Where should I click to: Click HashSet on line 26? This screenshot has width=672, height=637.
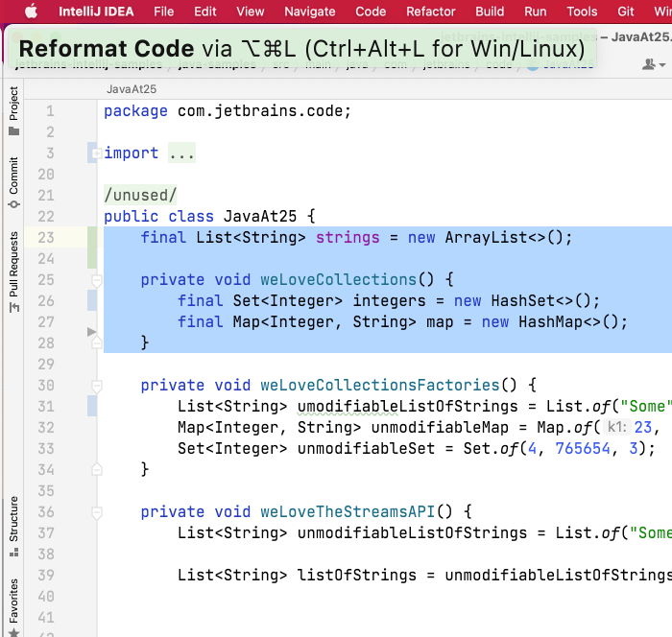pyautogui.click(x=523, y=300)
